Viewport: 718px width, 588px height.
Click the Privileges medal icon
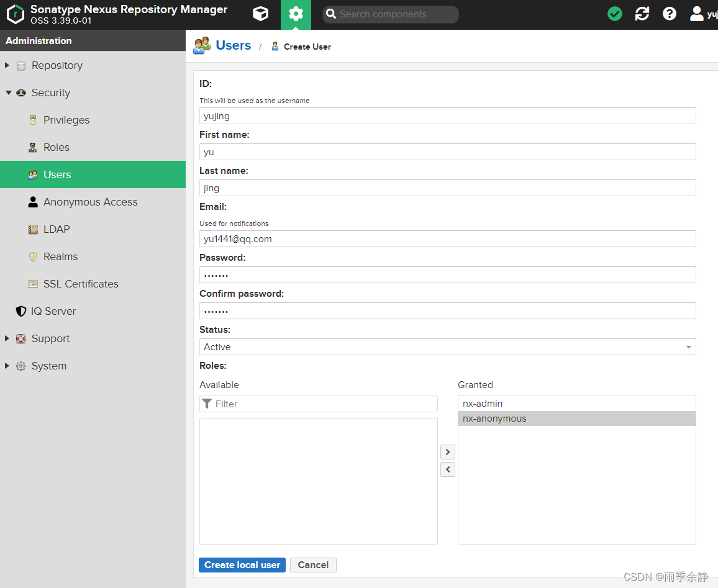33,120
